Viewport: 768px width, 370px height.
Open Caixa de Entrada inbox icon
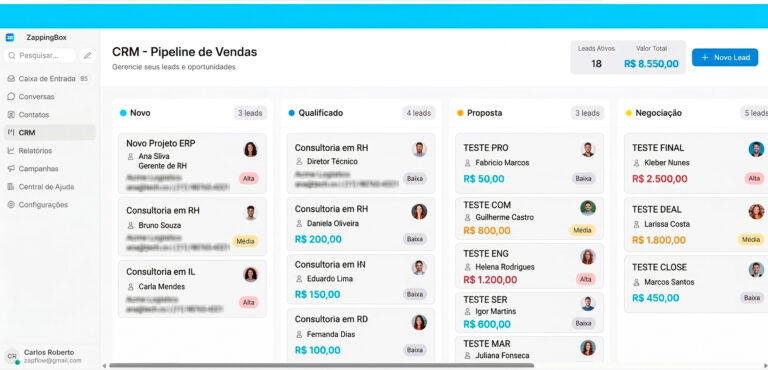[11, 78]
